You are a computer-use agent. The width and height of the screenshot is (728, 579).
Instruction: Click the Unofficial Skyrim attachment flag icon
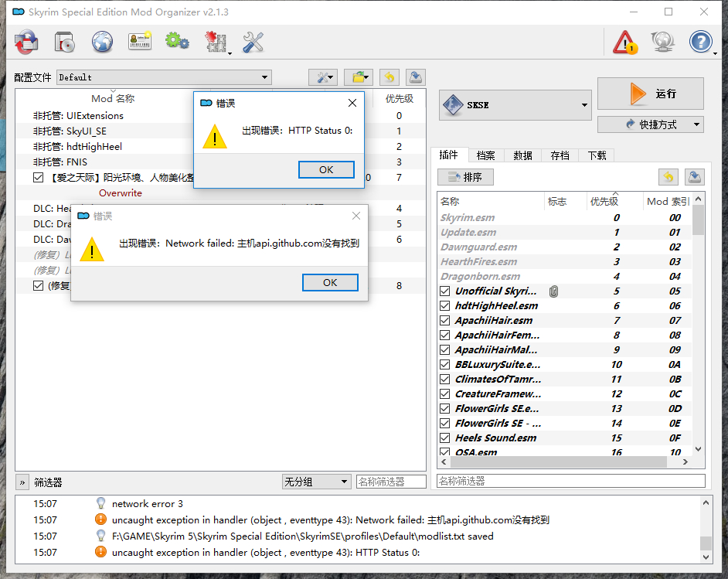(553, 291)
